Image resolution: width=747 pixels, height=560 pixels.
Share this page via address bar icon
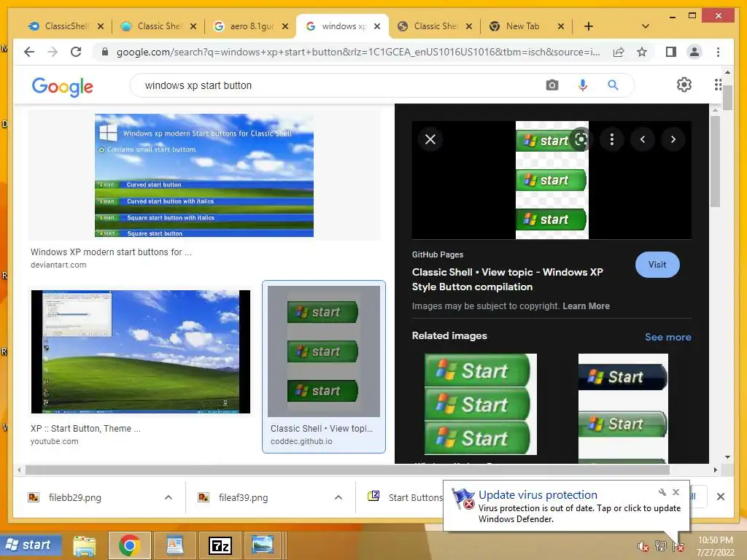(619, 52)
